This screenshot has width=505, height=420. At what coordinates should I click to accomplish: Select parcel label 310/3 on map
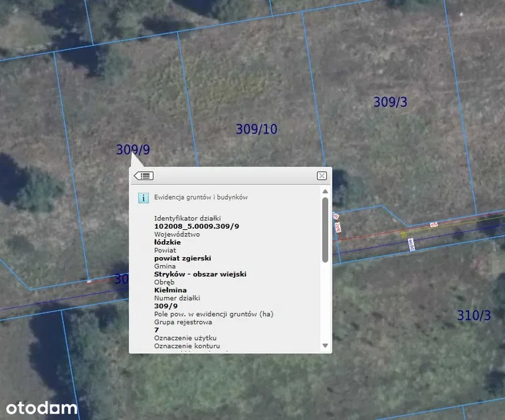point(473,316)
